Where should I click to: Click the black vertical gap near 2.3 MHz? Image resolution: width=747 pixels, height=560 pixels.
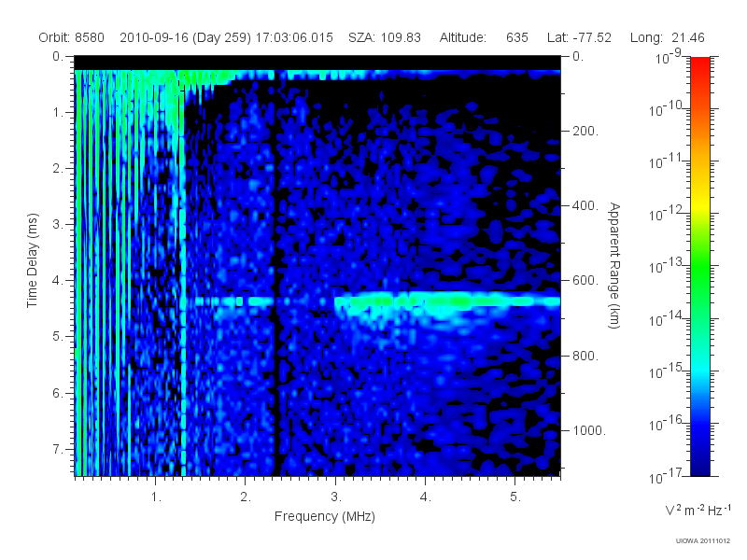tap(275, 273)
